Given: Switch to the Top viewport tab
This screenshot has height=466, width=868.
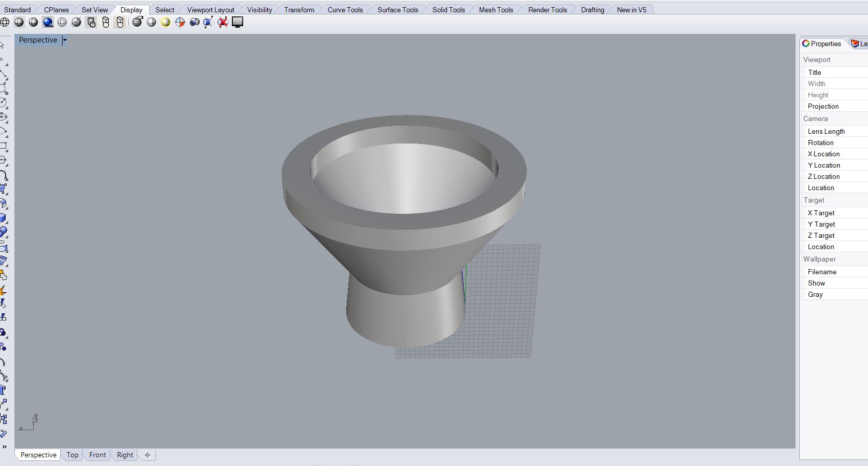Looking at the screenshot, I should [x=72, y=455].
